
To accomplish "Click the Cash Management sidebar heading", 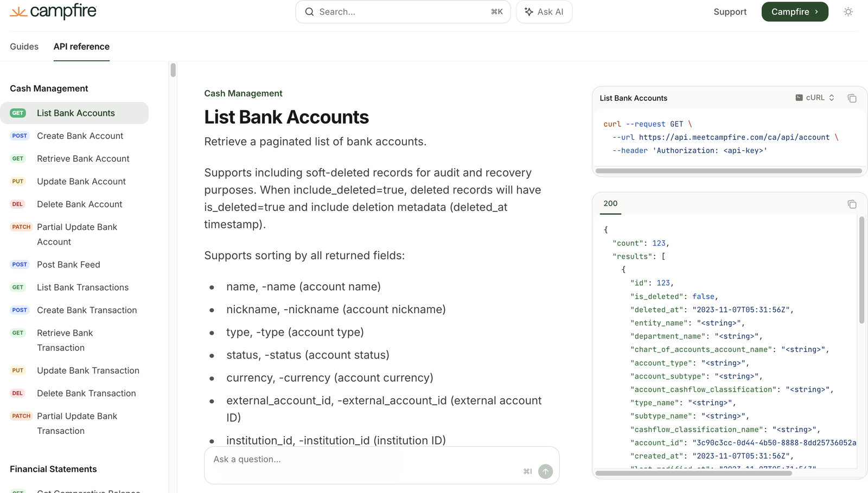I will tap(49, 88).
